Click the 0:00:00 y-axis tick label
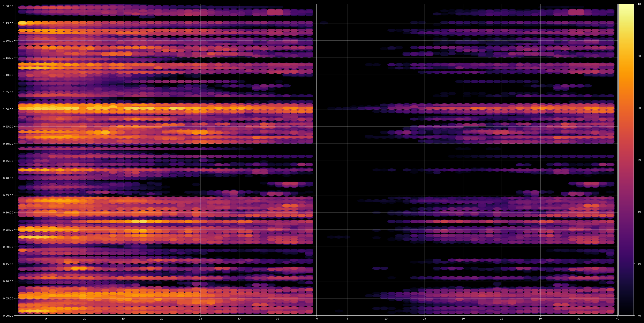644x323 pixels. click(x=8, y=315)
